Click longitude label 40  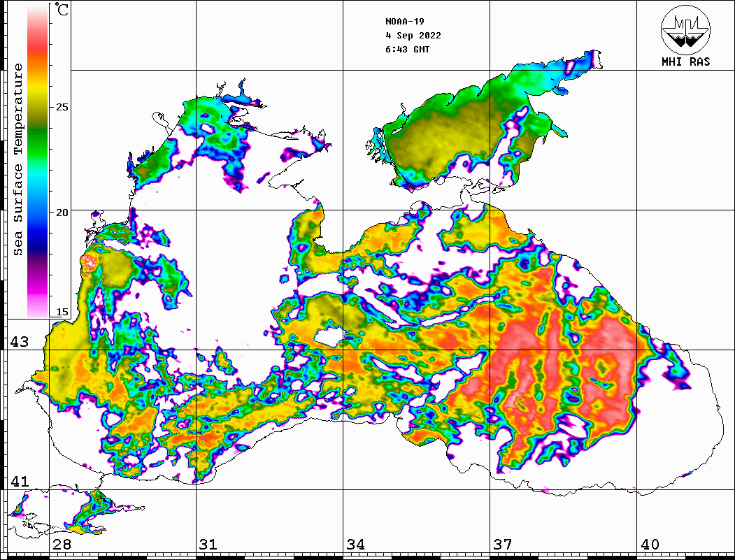coord(650,544)
